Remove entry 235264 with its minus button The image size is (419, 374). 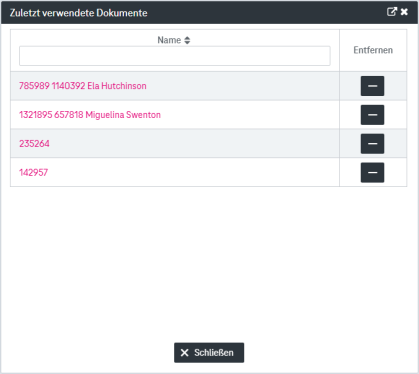372,144
